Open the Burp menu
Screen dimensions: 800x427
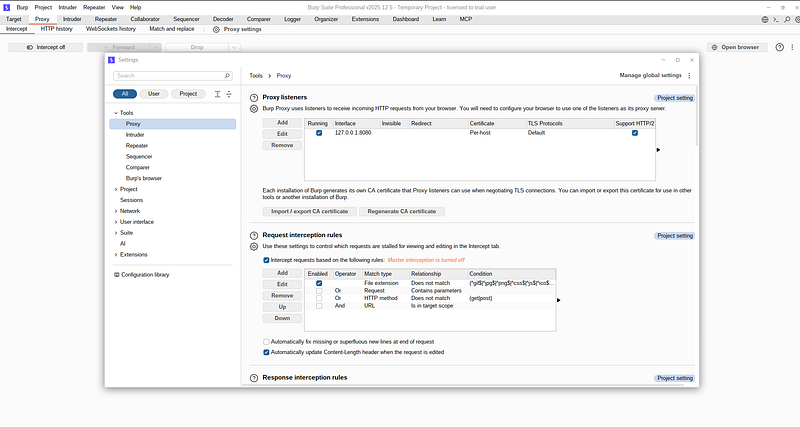pos(22,8)
